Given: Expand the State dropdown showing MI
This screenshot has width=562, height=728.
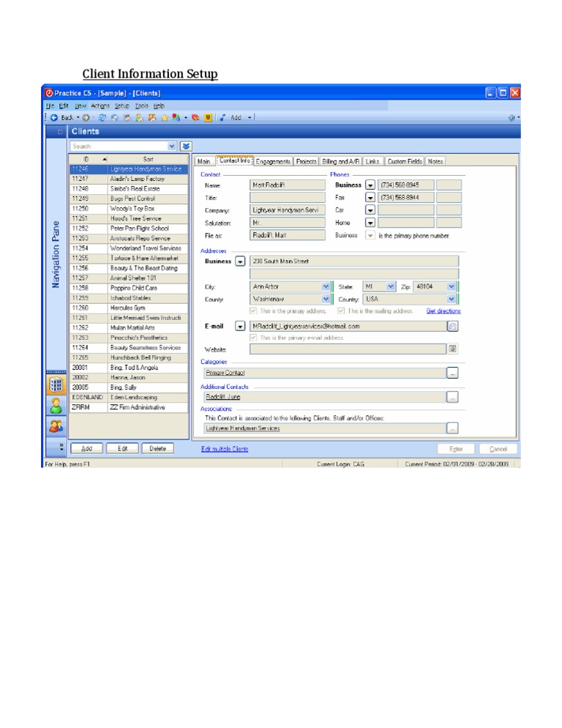Looking at the screenshot, I should point(391,287).
